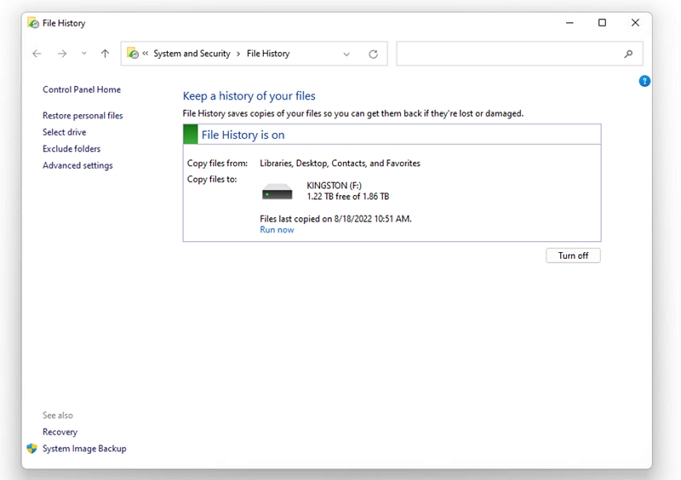Click the File History icon in address bar

tap(133, 53)
